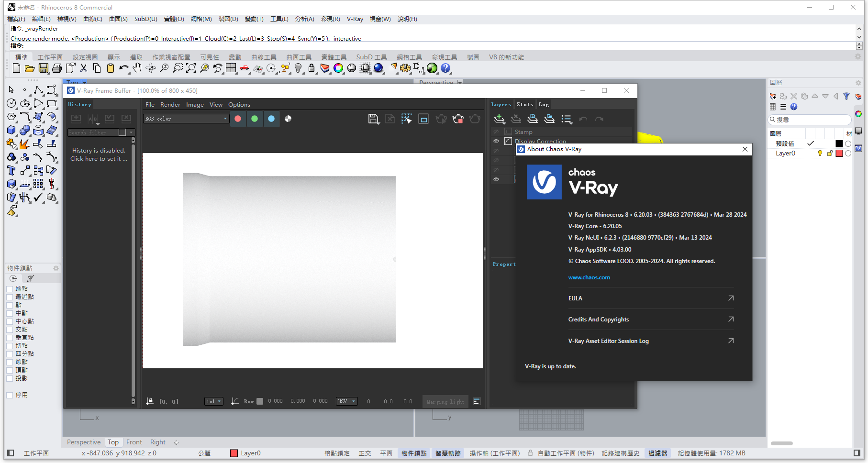Click the light bulb hide objects icon
This screenshot has width=868, height=463.
pos(298,68)
